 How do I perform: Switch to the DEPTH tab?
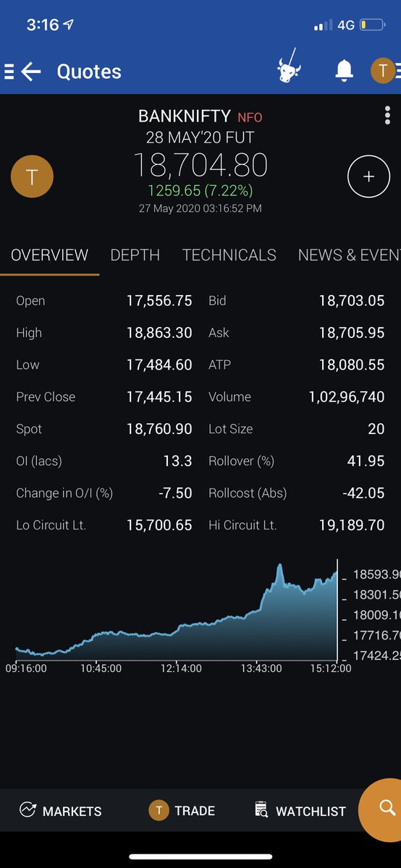(x=135, y=255)
